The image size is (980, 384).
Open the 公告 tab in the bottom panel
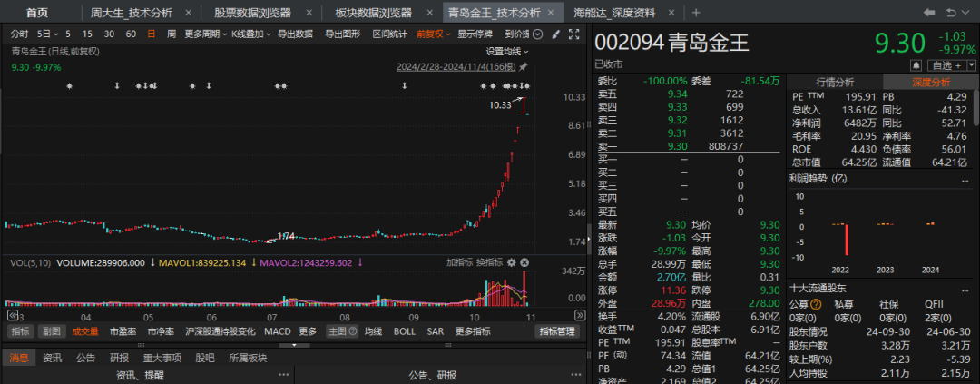click(x=85, y=359)
